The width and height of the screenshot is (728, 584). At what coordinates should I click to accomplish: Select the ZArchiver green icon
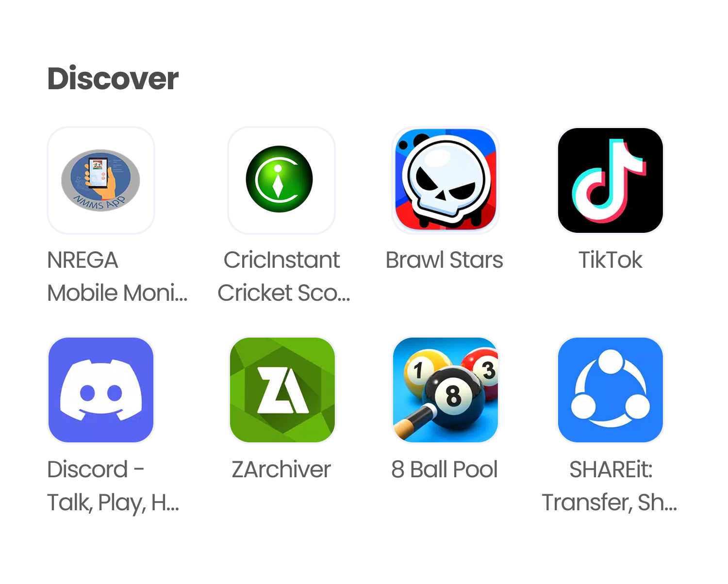pyautogui.click(x=282, y=390)
